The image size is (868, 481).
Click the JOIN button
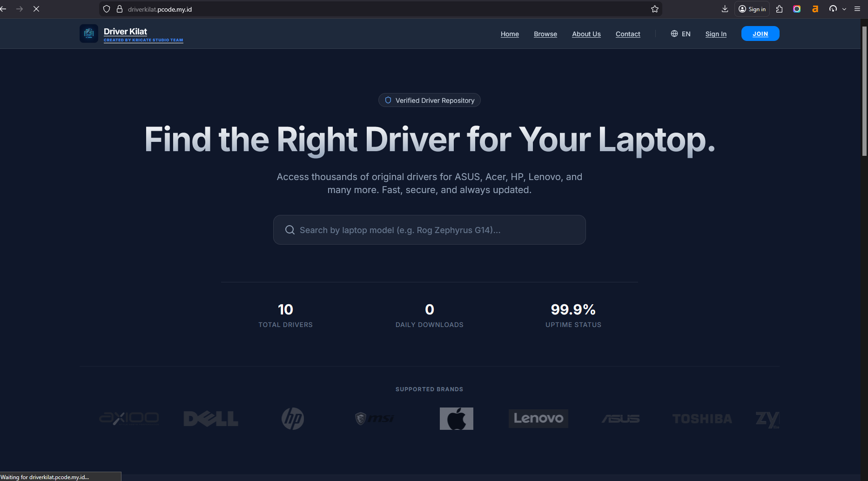click(760, 33)
